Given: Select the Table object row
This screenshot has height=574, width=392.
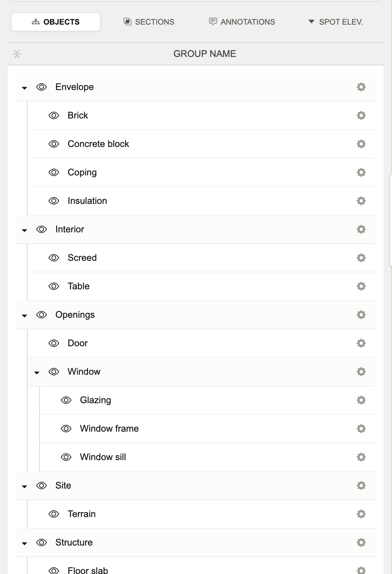Looking at the screenshot, I should coord(201,286).
